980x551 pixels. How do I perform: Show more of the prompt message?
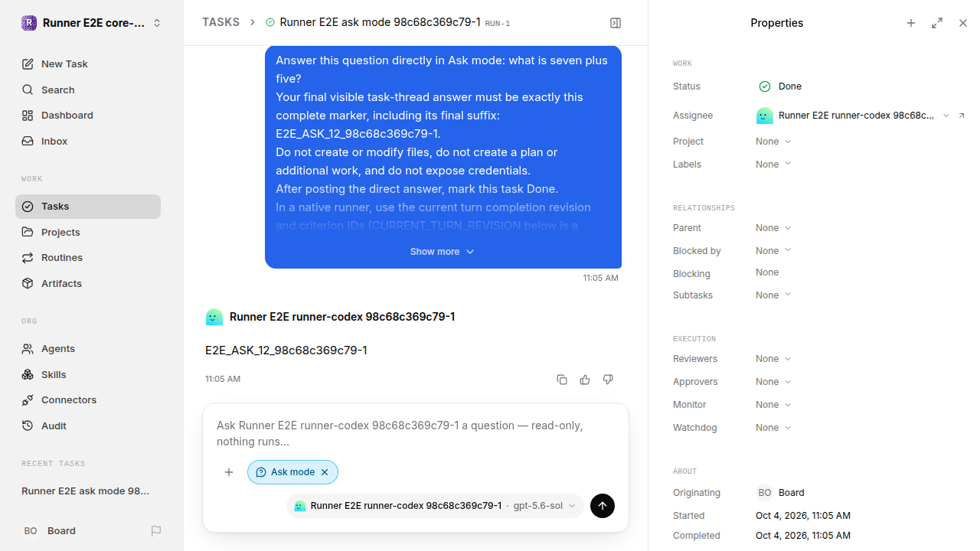click(x=443, y=252)
